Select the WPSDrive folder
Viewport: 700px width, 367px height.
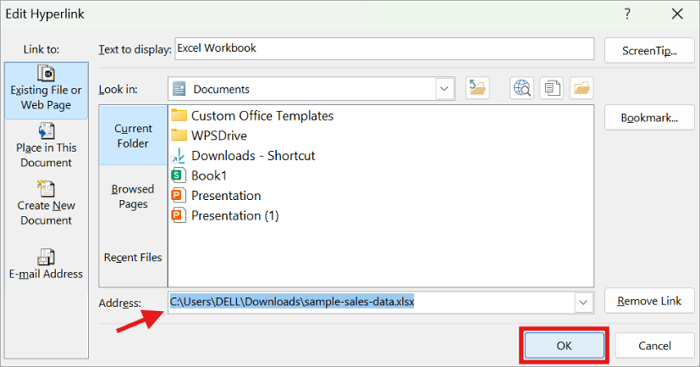coord(209,135)
